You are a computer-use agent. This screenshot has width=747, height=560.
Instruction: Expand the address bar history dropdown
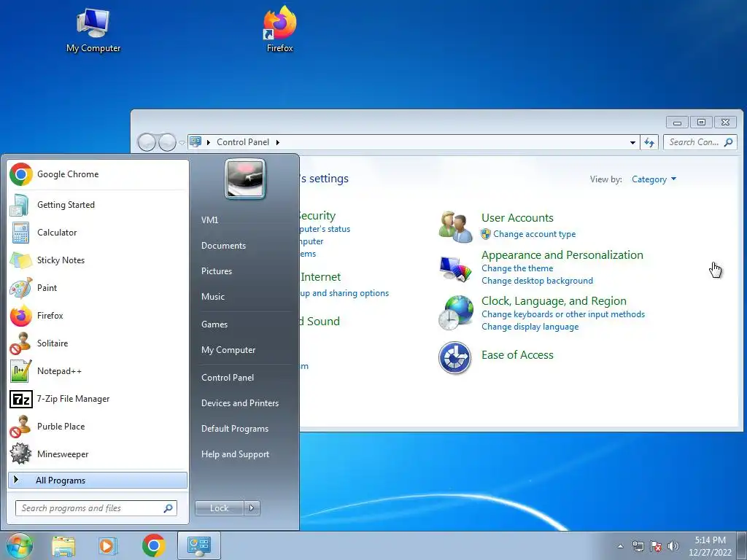click(x=632, y=142)
